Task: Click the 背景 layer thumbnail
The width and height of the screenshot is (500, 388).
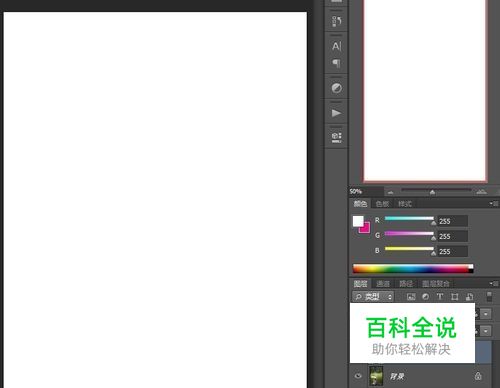Action: point(376,376)
